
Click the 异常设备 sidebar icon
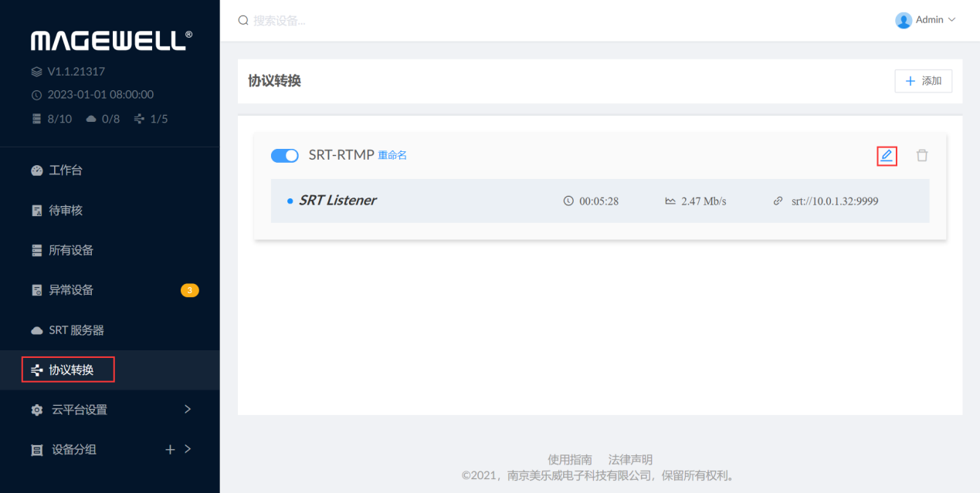(36, 290)
